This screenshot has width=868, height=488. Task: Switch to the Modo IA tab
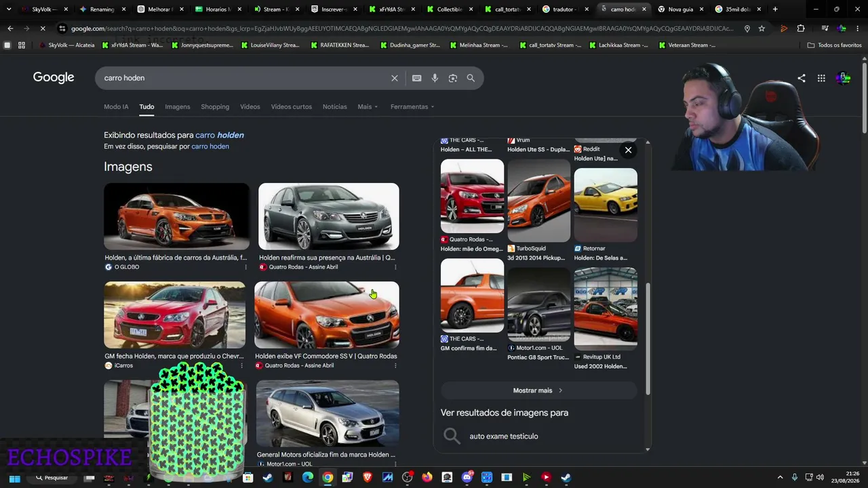[116, 106]
